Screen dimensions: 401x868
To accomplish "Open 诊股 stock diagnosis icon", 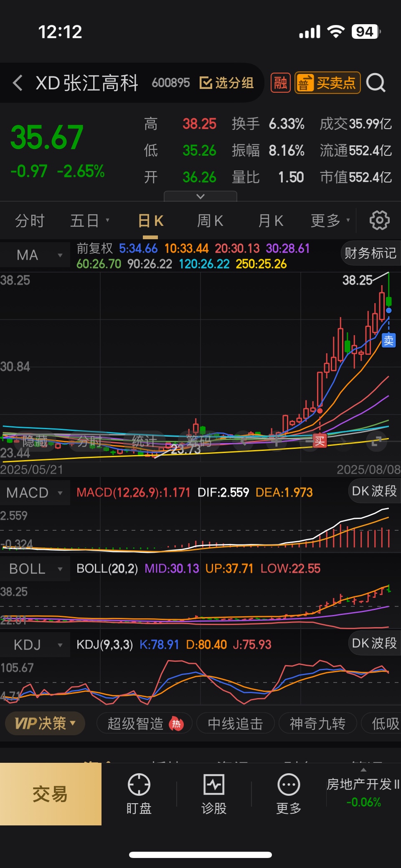I will pos(214,794).
